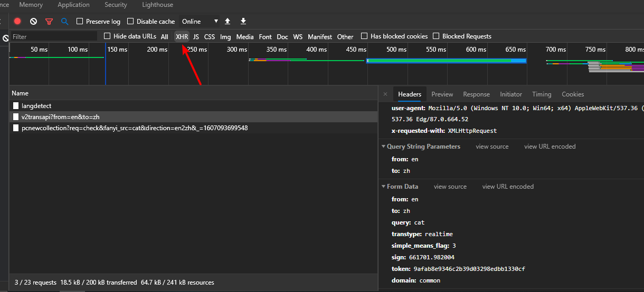Click the domain: common entry
This screenshot has height=292, width=644.
(416, 280)
